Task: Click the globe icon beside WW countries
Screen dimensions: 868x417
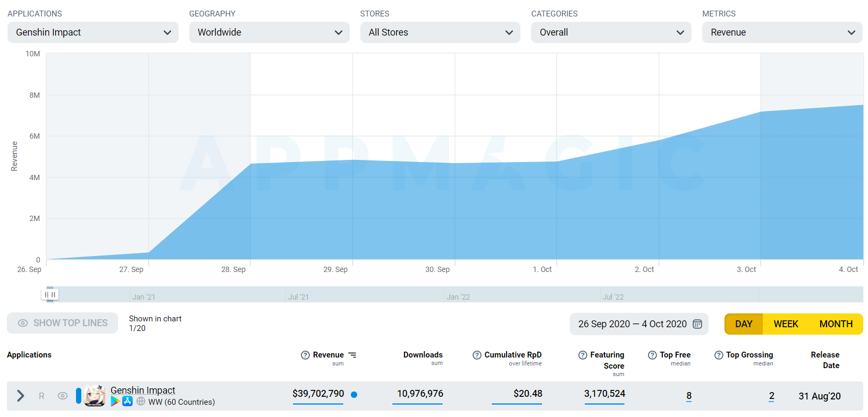Action: 141,402
